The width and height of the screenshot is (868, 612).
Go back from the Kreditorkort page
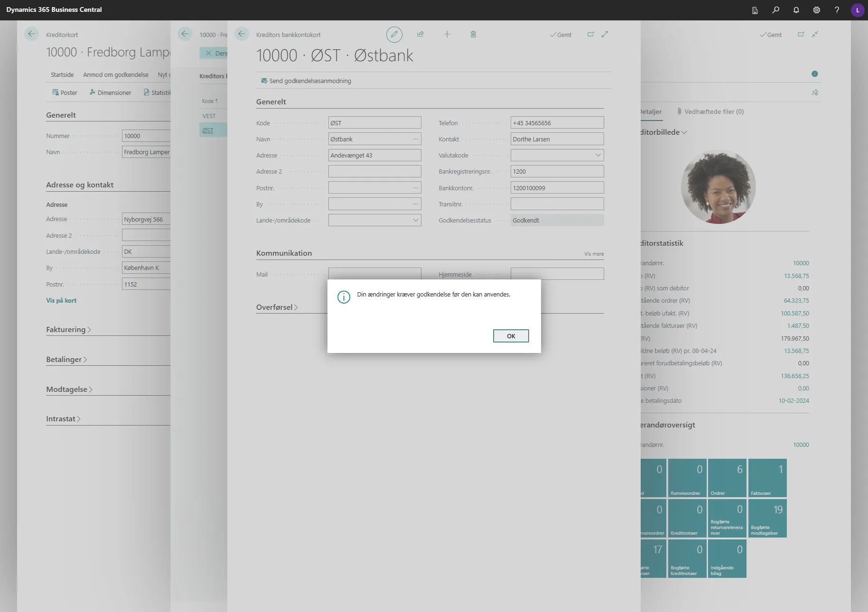pos(31,34)
